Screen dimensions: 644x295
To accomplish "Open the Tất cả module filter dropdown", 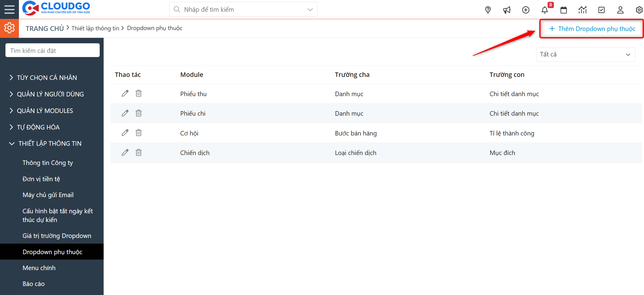I will [x=585, y=54].
